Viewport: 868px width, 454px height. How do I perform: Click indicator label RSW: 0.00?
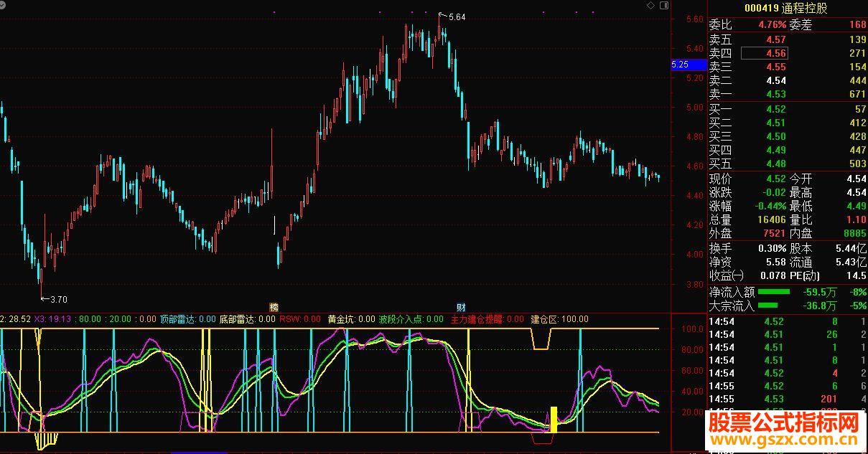pos(300,319)
